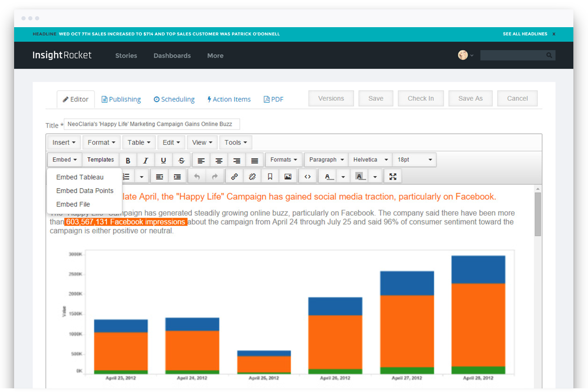588x392 pixels.
Task: Click the top search box
Action: pyautogui.click(x=517, y=55)
